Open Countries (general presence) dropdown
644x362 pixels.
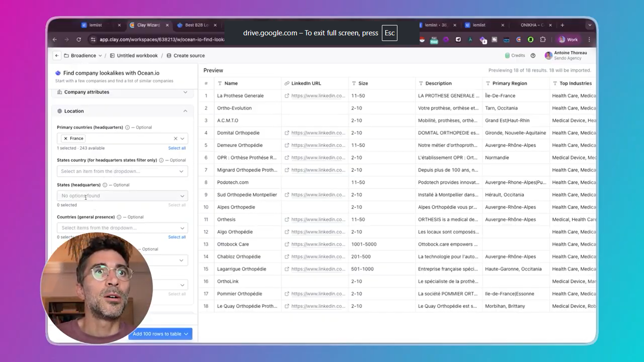coord(123,228)
